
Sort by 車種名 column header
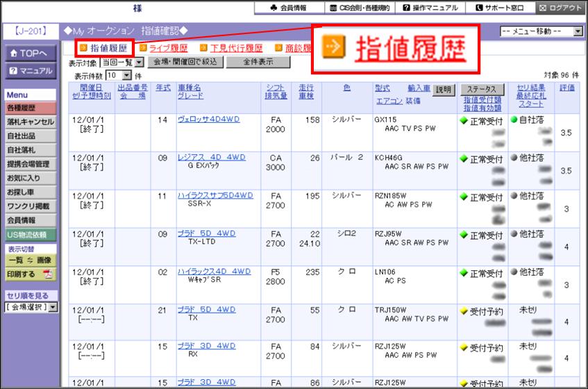tap(190, 88)
